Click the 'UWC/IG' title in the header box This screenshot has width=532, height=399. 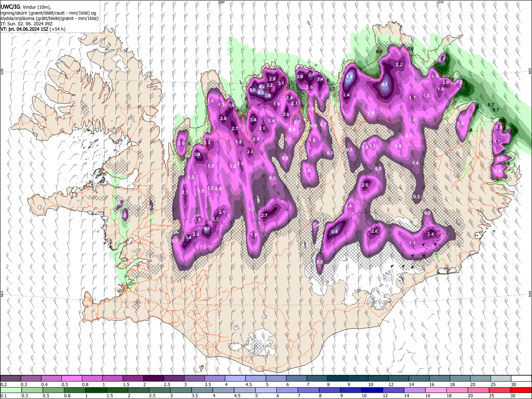[x=10, y=7]
